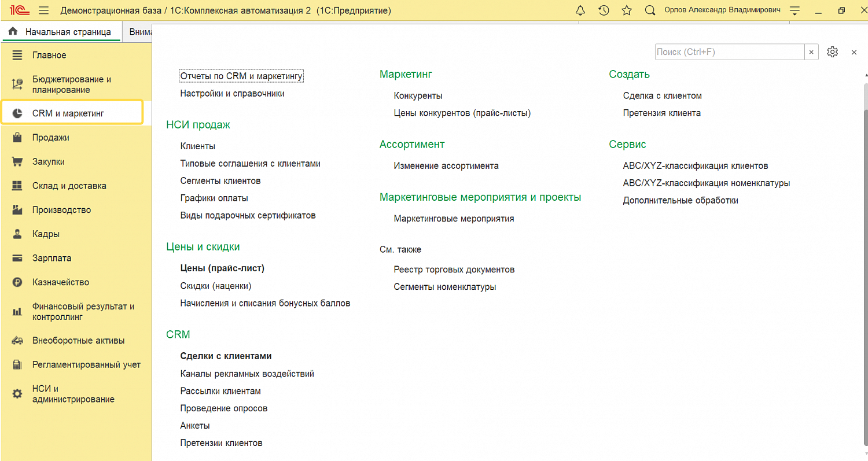Viewport: 868px width, 461px height.
Task: Focus the Поиск (Ctrl+F) search field
Action: 730,52
